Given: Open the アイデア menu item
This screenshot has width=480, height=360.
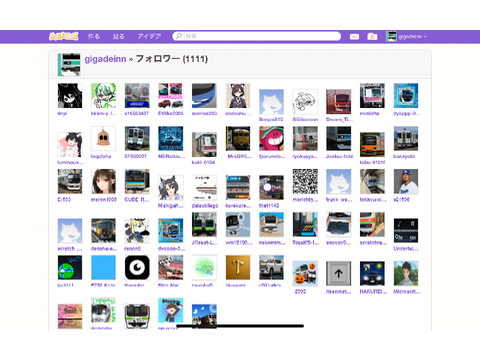Looking at the screenshot, I should point(149,36).
